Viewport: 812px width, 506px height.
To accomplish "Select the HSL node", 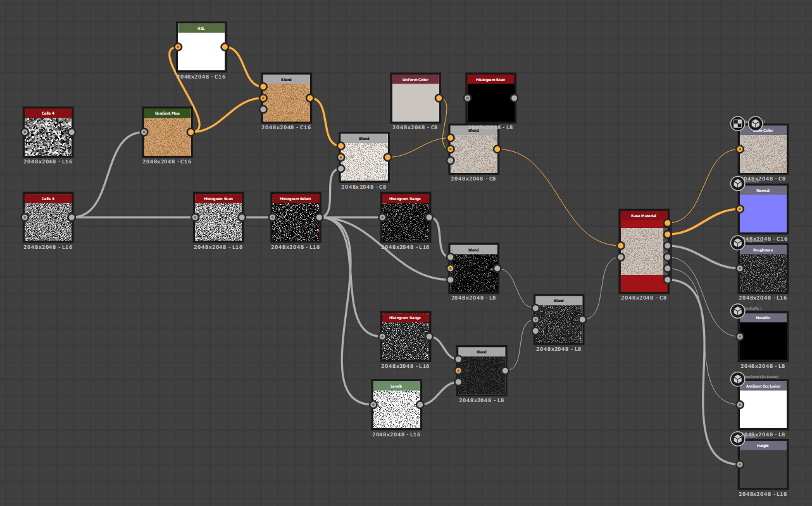I will pyautogui.click(x=201, y=47).
